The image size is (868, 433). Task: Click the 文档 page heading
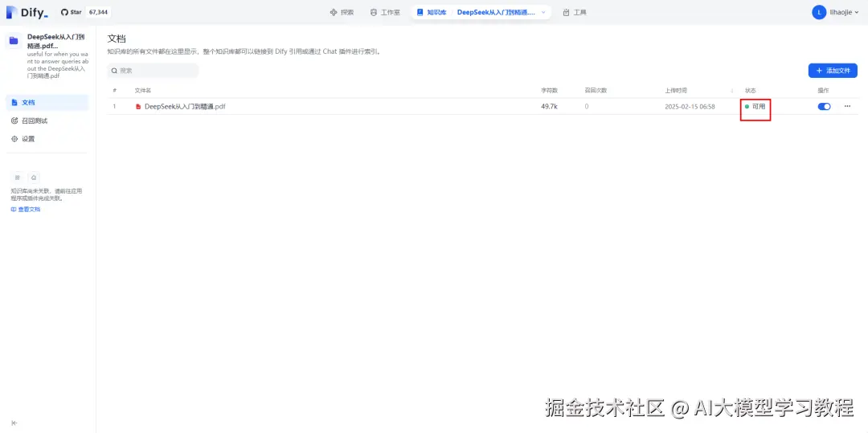coord(117,39)
